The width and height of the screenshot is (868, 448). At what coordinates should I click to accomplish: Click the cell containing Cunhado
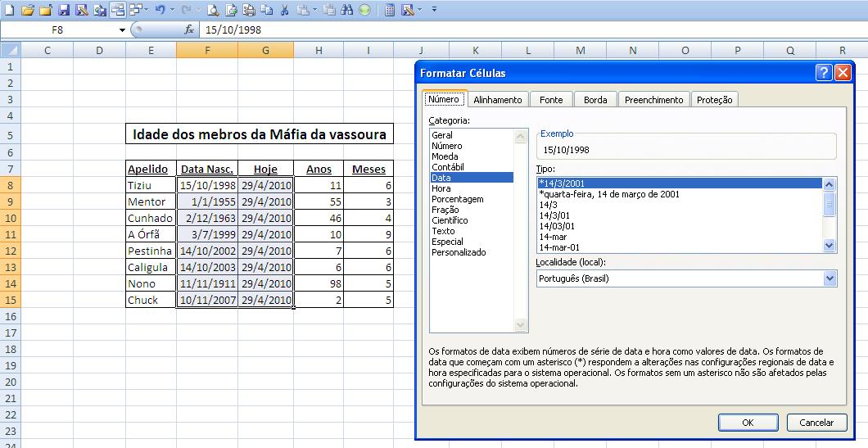click(151, 218)
